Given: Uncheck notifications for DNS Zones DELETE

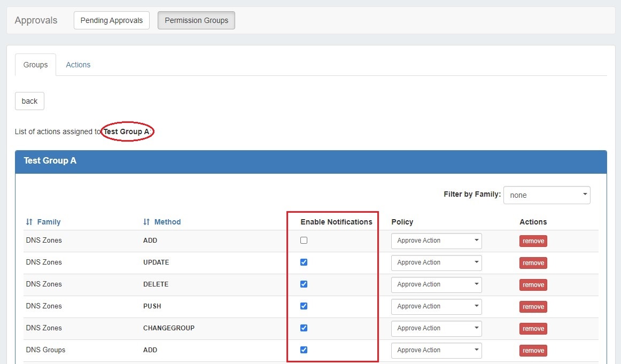Looking at the screenshot, I should pyautogui.click(x=304, y=284).
